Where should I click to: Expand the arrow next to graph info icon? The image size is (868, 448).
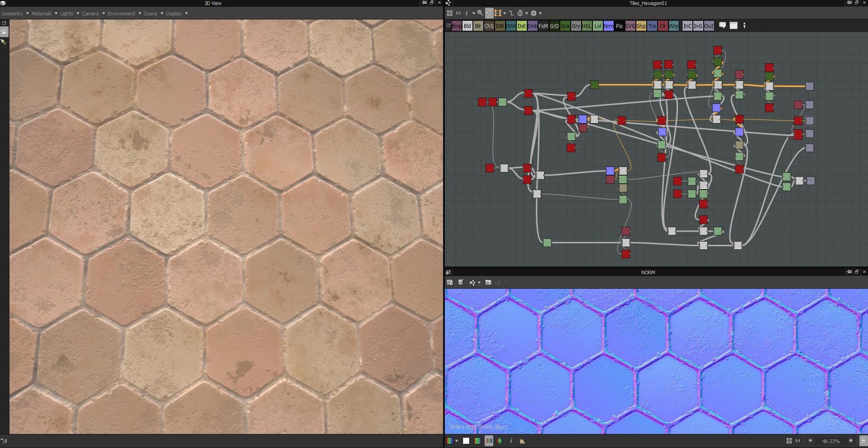point(473,13)
